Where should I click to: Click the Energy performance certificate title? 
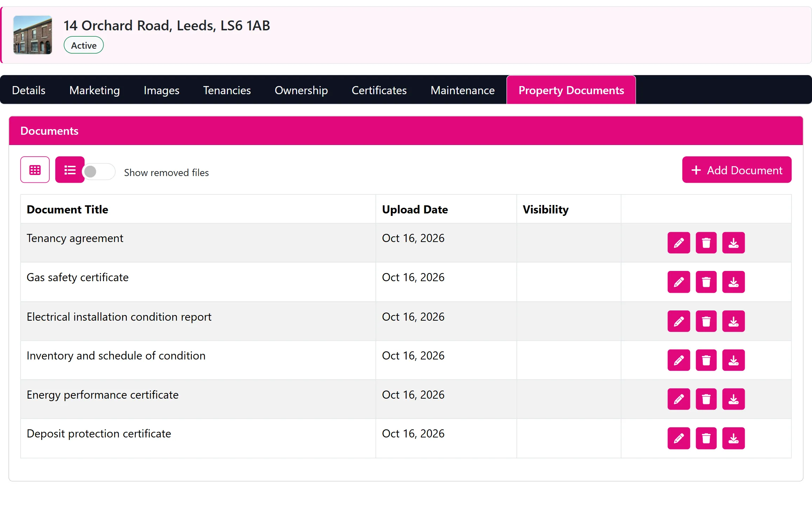(x=103, y=395)
